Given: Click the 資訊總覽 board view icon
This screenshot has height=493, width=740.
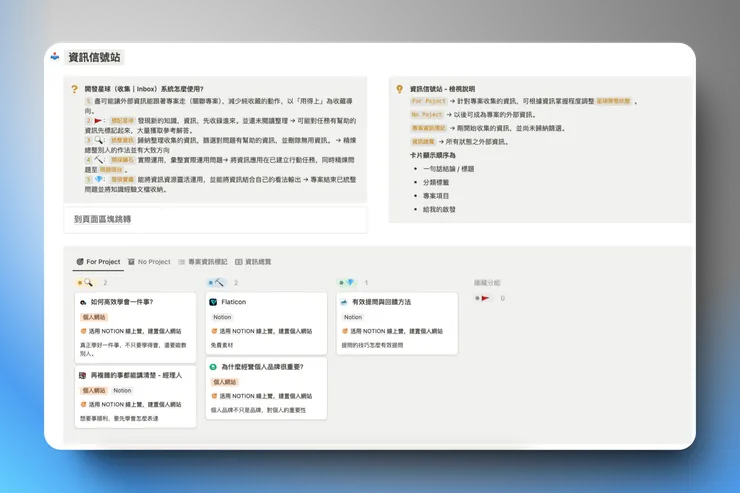Looking at the screenshot, I should click(x=239, y=262).
